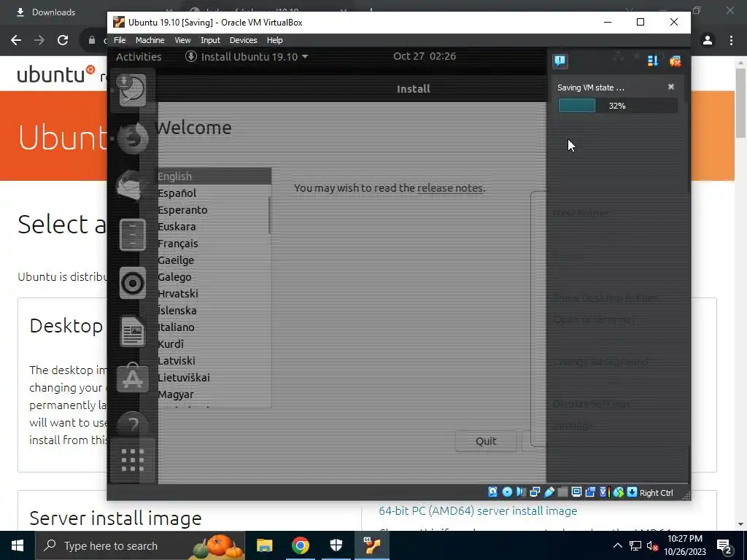747x560 pixels.
Task: Select Hrvatski in the language list
Action: [x=214, y=294]
